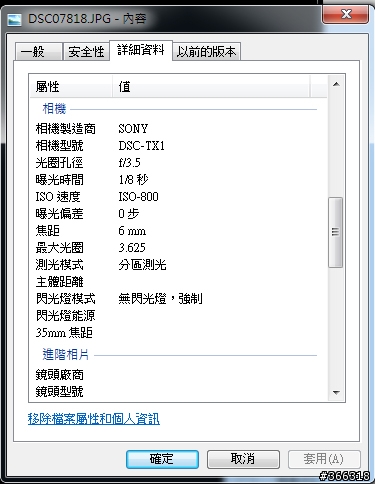
Task: Click the 6 mm value
Action: [x=132, y=231]
